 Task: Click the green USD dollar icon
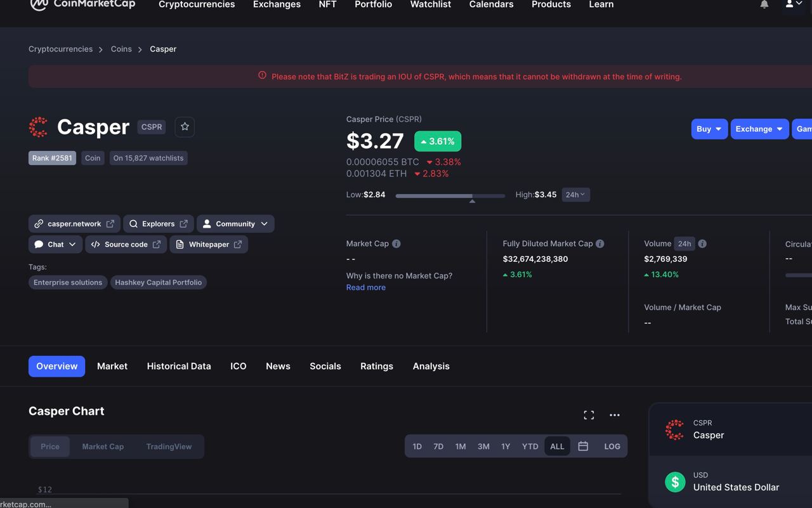pyautogui.click(x=675, y=482)
